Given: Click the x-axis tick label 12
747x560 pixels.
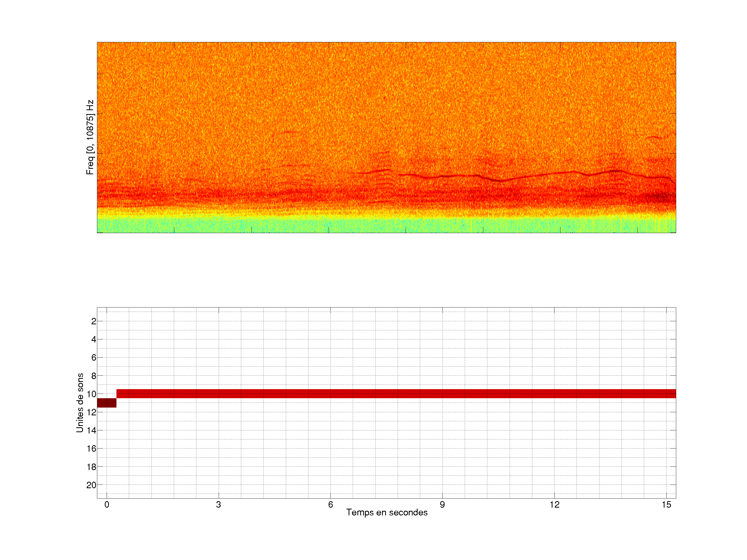Looking at the screenshot, I should (554, 505).
